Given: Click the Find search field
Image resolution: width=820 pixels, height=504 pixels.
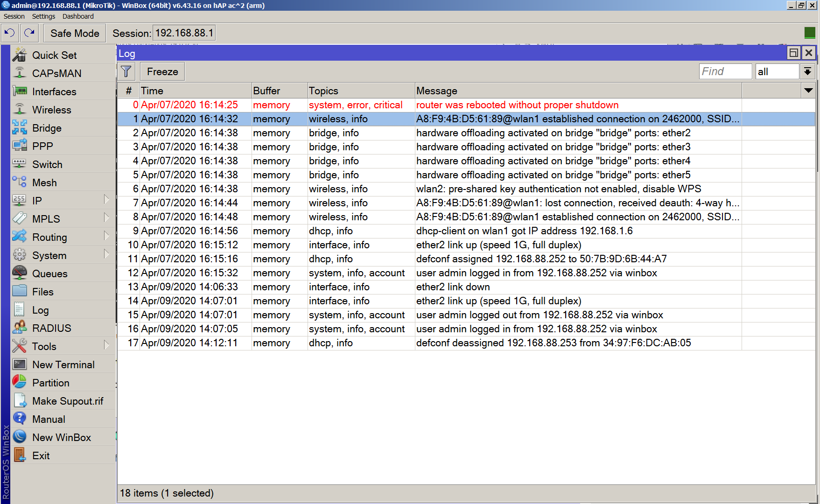Looking at the screenshot, I should pyautogui.click(x=725, y=72).
